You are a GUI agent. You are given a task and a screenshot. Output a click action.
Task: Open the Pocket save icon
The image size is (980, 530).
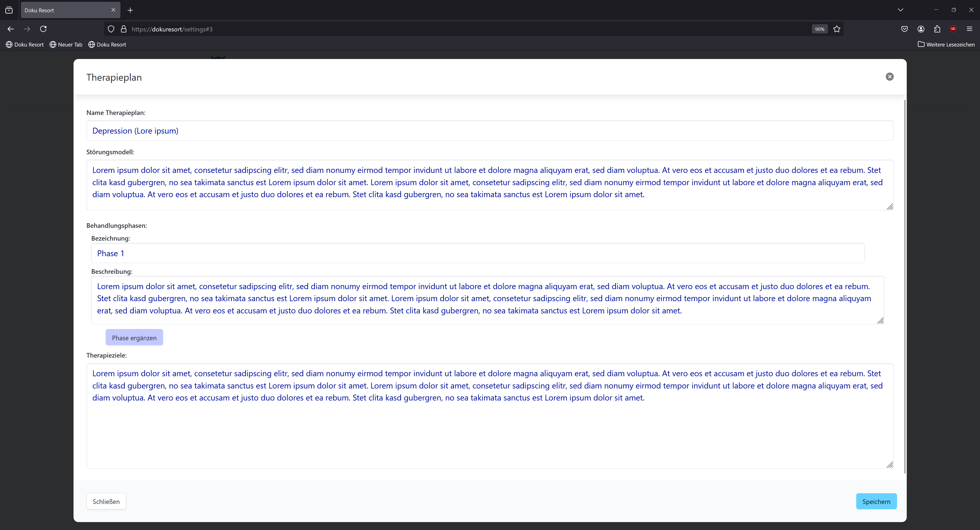pyautogui.click(x=905, y=29)
